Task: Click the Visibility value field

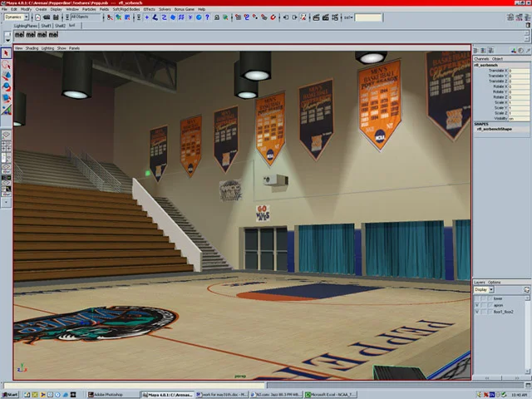Action: coord(519,118)
